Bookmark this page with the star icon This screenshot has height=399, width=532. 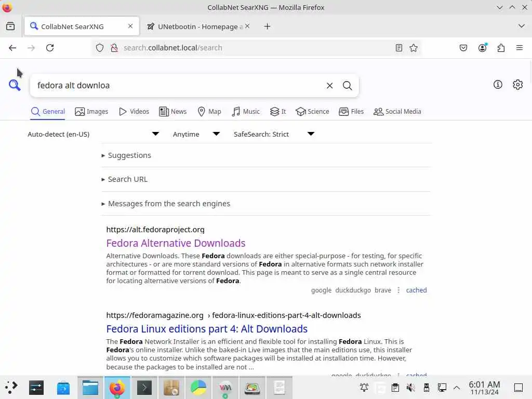[414, 48]
